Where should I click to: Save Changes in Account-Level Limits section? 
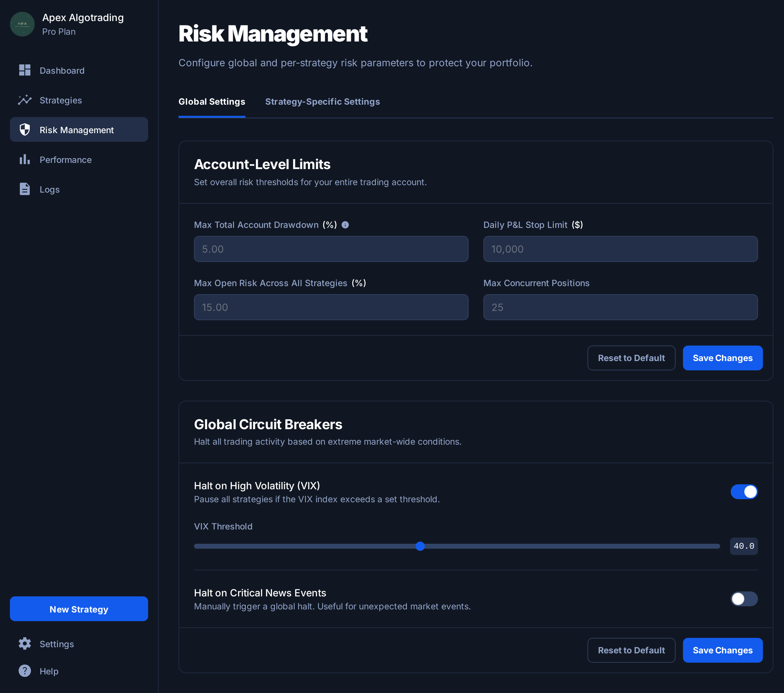point(722,358)
